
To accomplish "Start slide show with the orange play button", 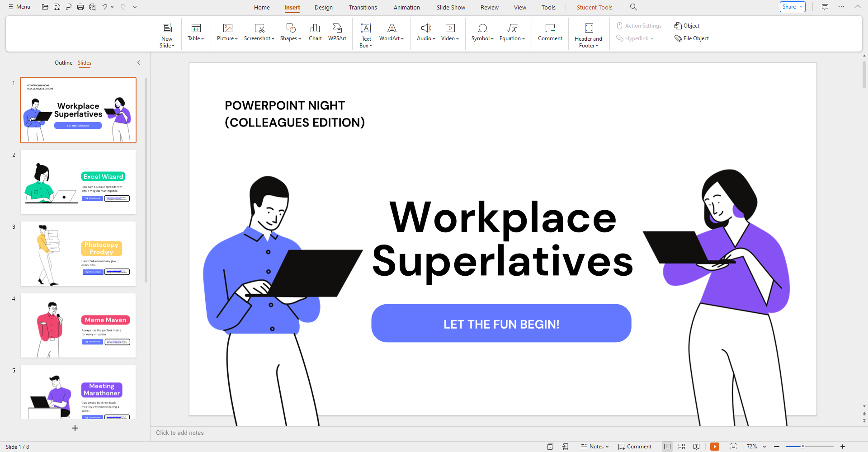I will pos(715,447).
